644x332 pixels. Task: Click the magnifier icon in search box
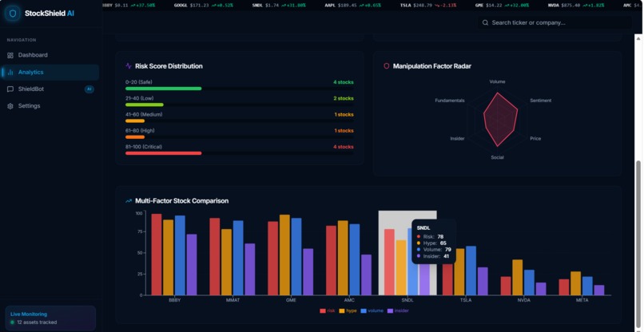pyautogui.click(x=485, y=22)
